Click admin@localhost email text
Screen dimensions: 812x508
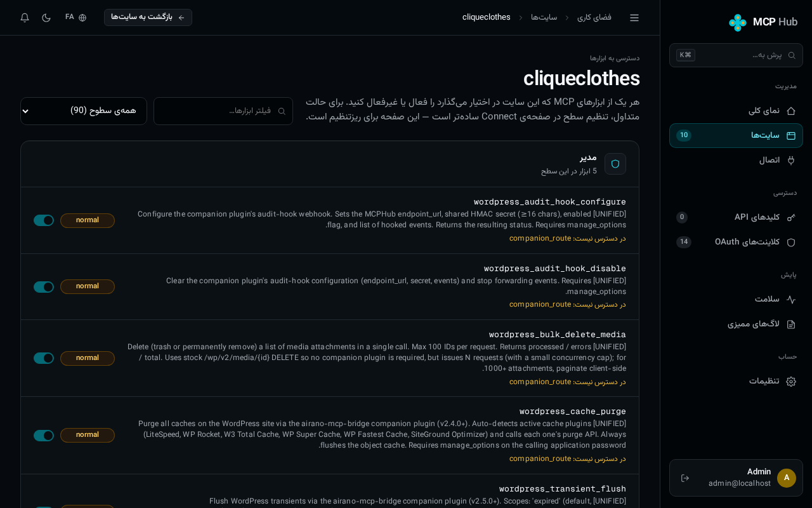pos(740,484)
